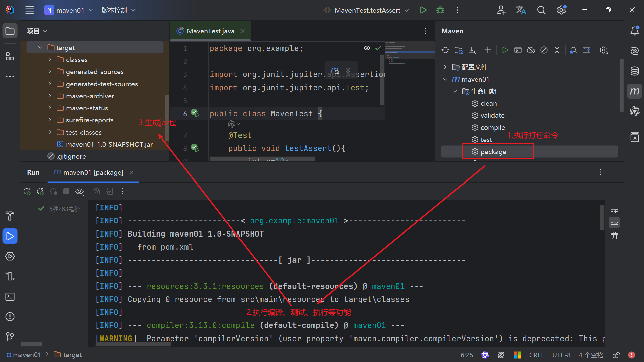Toggle Maven offline mode
Image resolution: width=644 pixels, height=362 pixels.
pyautogui.click(x=531, y=50)
